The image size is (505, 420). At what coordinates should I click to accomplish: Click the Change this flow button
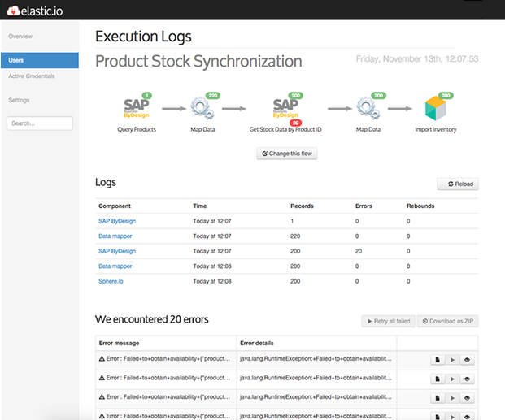287,154
